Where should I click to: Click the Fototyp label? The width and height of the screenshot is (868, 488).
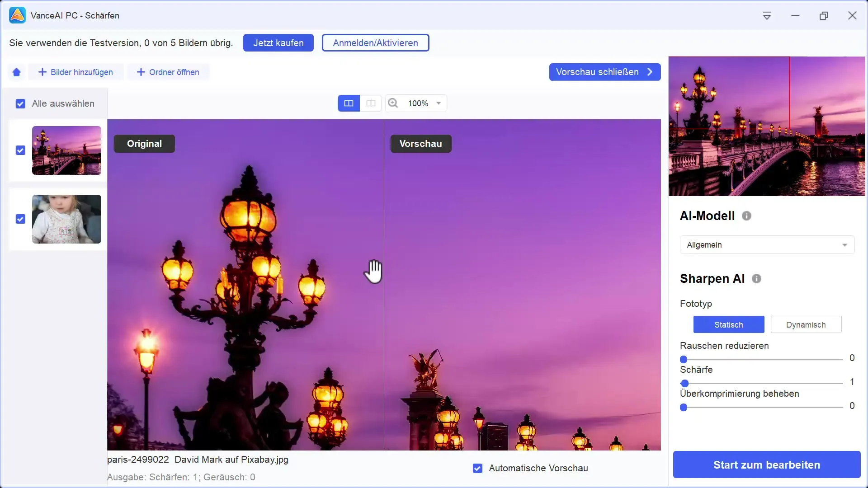pyautogui.click(x=696, y=304)
